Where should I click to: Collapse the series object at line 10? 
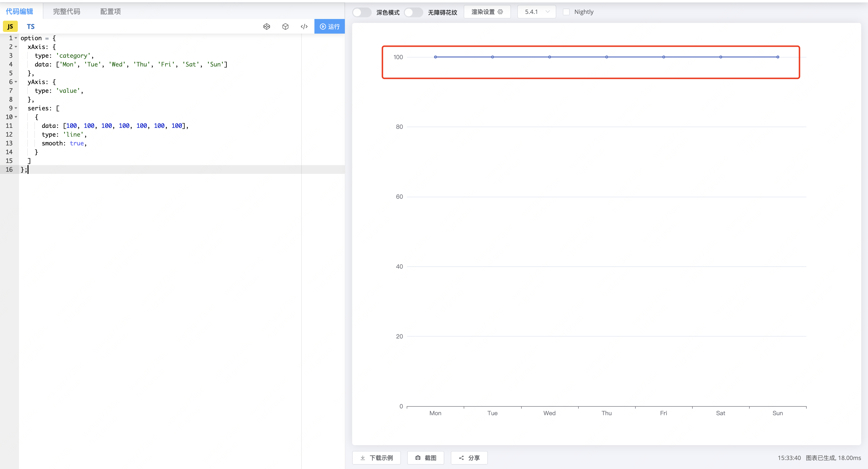pyautogui.click(x=16, y=117)
